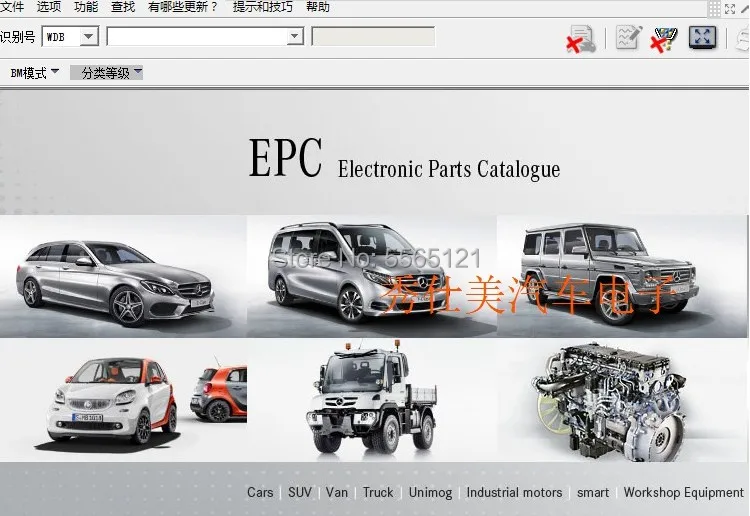750x516 pixels.
Task: Click the white and orange smart car picture
Action: point(123,401)
